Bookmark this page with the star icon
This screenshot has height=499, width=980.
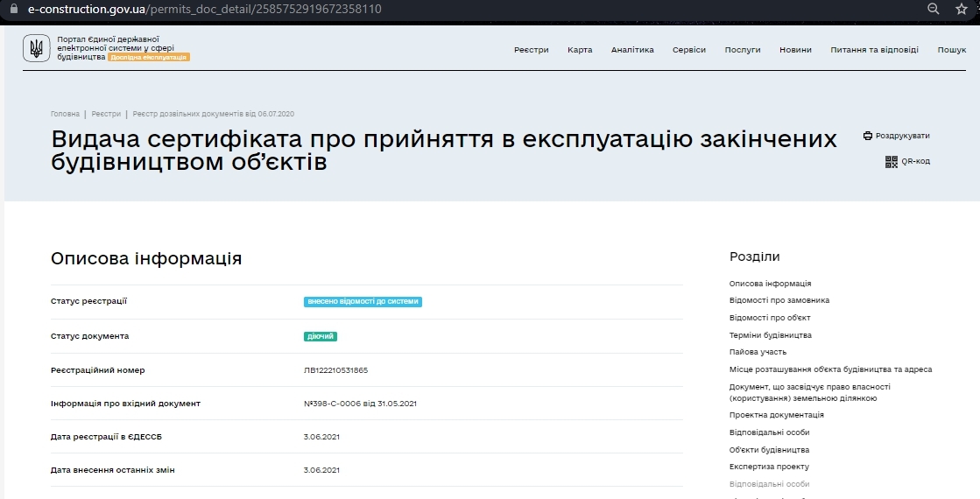point(962,9)
